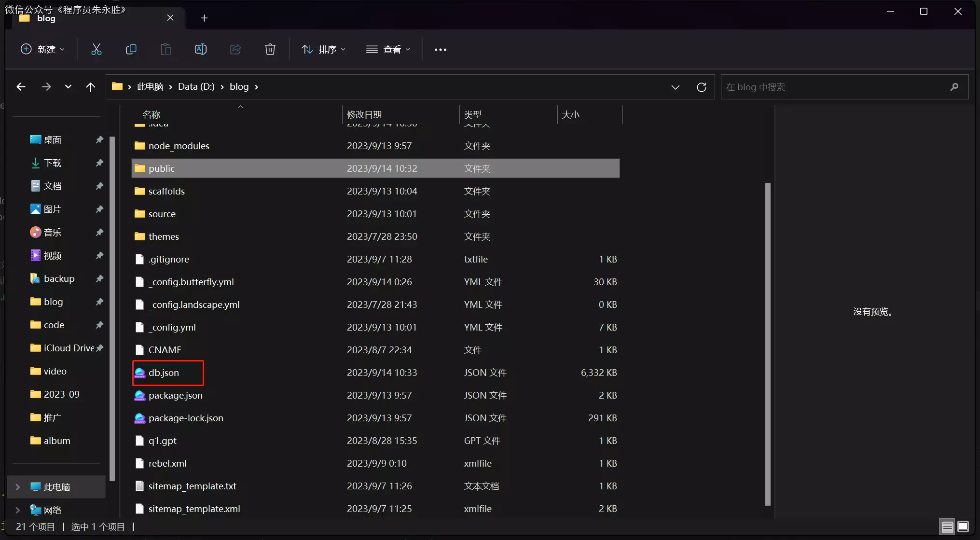
Task: Click Data (D:) in the breadcrumb path
Action: [x=196, y=87]
